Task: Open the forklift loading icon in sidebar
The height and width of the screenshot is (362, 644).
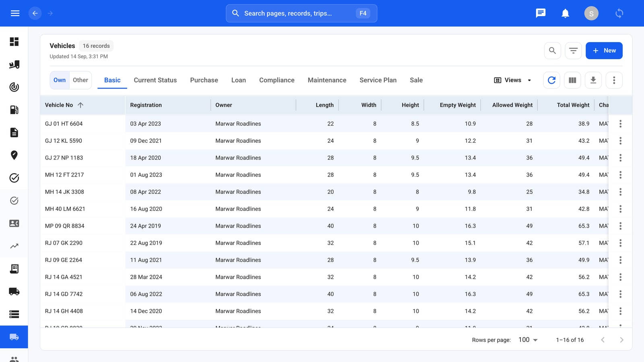Action: (x=14, y=64)
